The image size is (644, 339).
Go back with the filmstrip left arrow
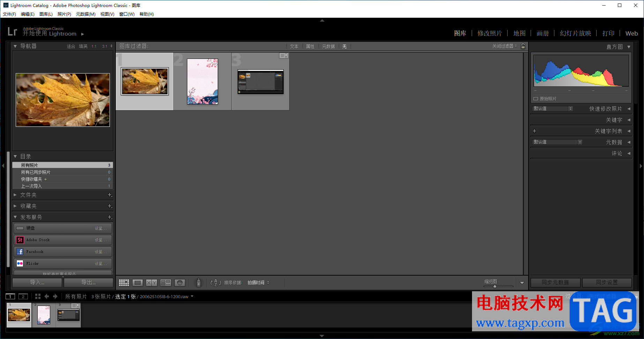pyautogui.click(x=47, y=296)
